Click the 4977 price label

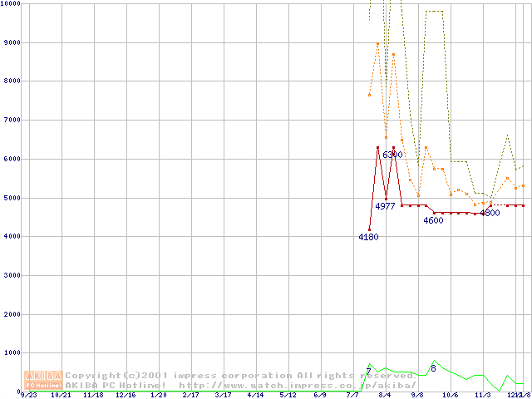click(x=385, y=206)
